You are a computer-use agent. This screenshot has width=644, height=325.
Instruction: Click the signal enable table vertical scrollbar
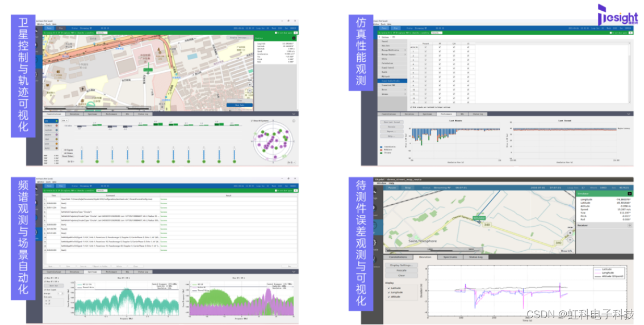[x=629, y=74]
